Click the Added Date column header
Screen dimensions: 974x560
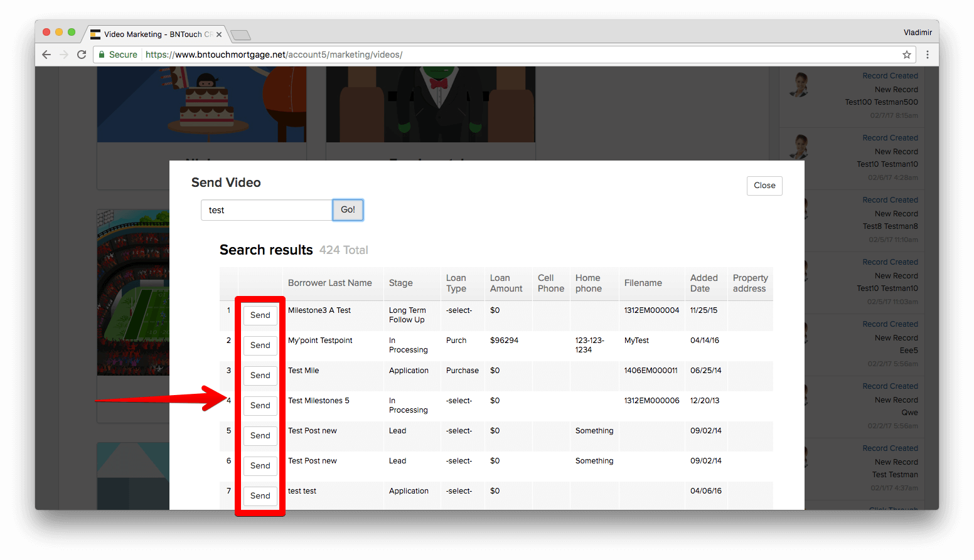pyautogui.click(x=704, y=283)
